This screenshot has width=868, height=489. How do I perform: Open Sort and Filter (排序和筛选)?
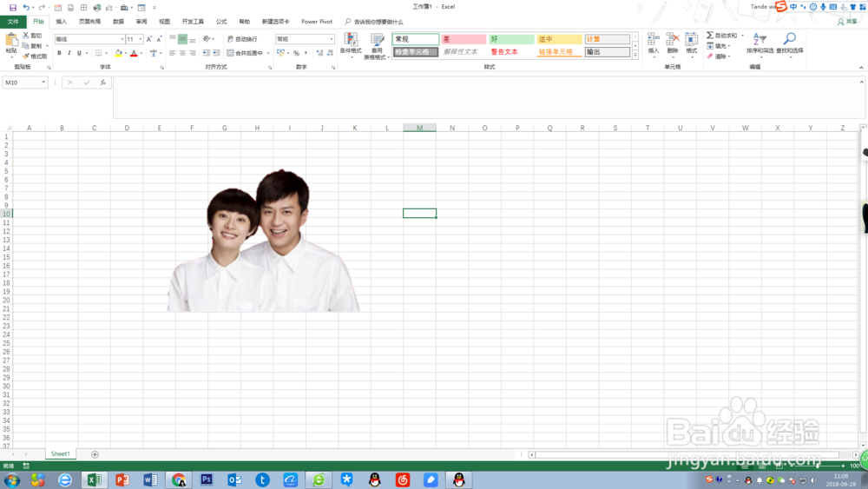coord(759,43)
